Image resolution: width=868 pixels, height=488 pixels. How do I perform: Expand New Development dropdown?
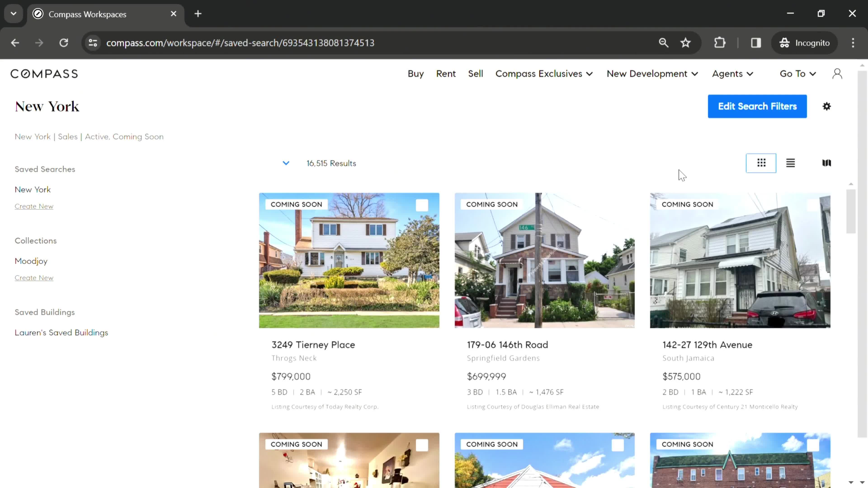pyautogui.click(x=652, y=74)
